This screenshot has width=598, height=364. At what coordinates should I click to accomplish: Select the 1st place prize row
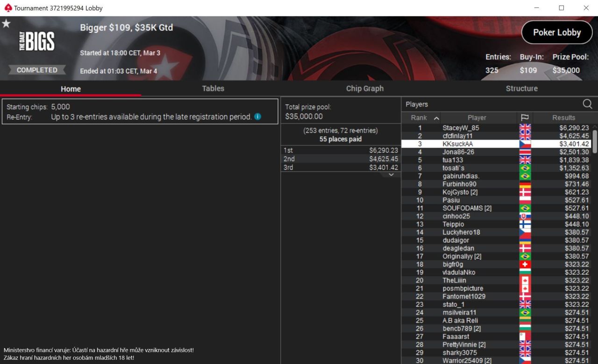coord(341,150)
